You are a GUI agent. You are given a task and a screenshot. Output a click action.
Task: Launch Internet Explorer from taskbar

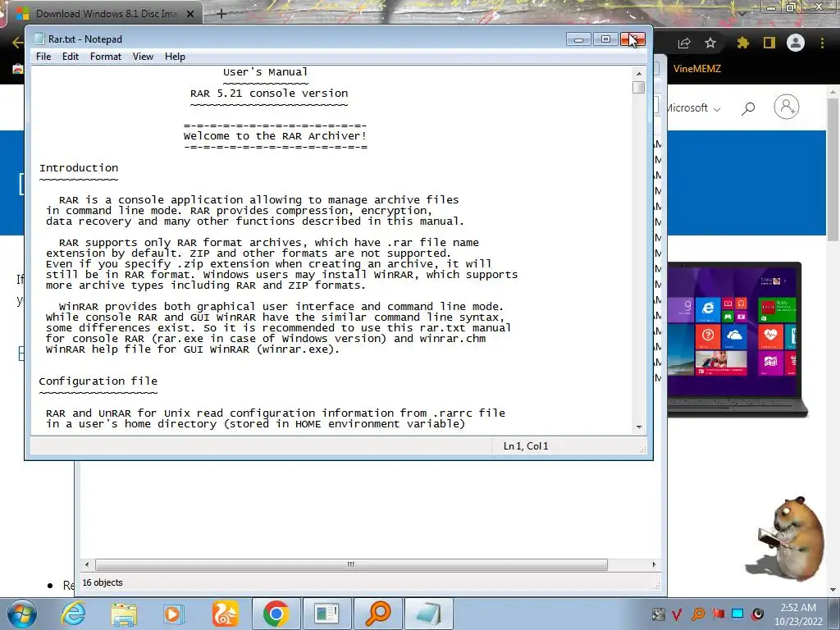pos(72,614)
